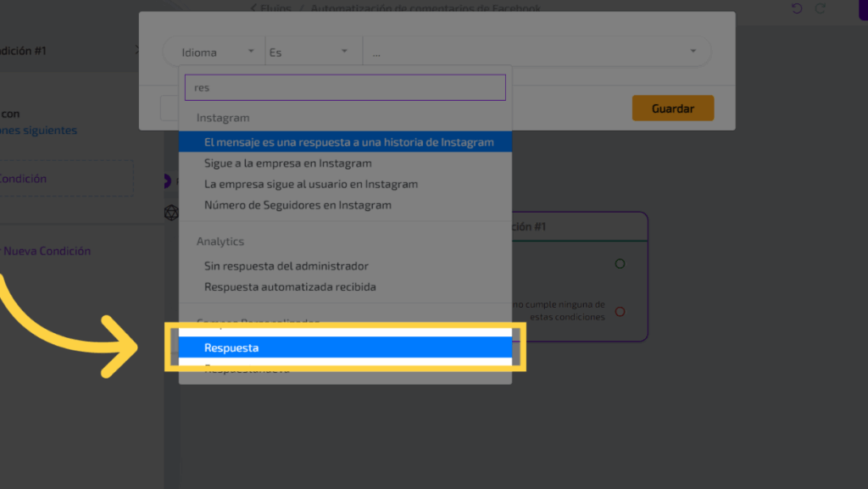868x489 pixels.
Task: Click the green condition output connector
Action: (x=620, y=264)
